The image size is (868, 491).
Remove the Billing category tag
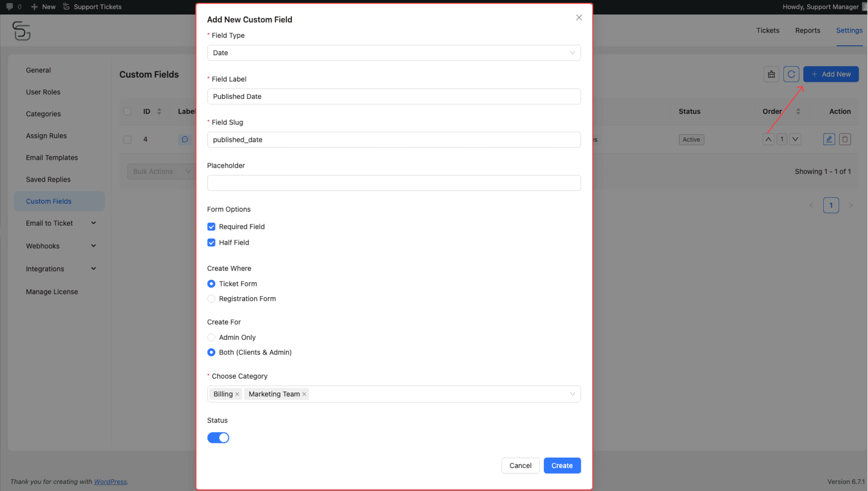coord(237,394)
